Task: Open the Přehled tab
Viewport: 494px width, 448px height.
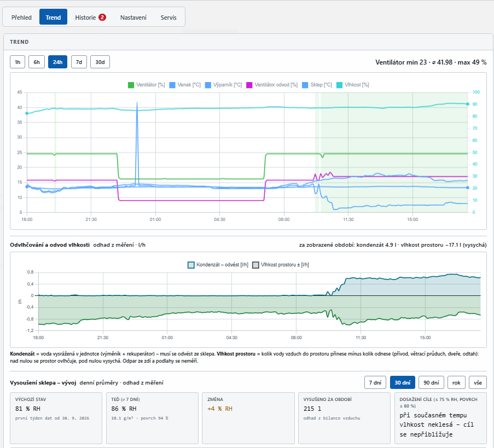Action: pyautogui.click(x=21, y=18)
